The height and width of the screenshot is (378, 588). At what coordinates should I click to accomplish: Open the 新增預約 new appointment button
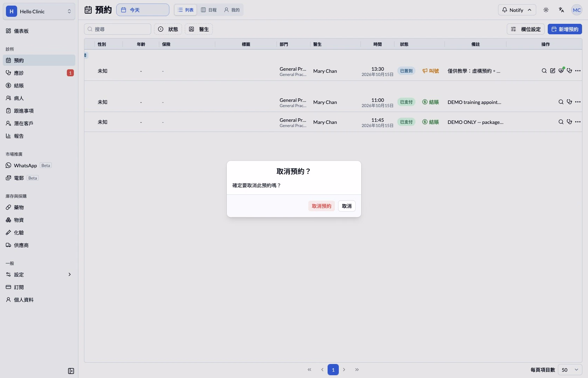click(x=565, y=29)
